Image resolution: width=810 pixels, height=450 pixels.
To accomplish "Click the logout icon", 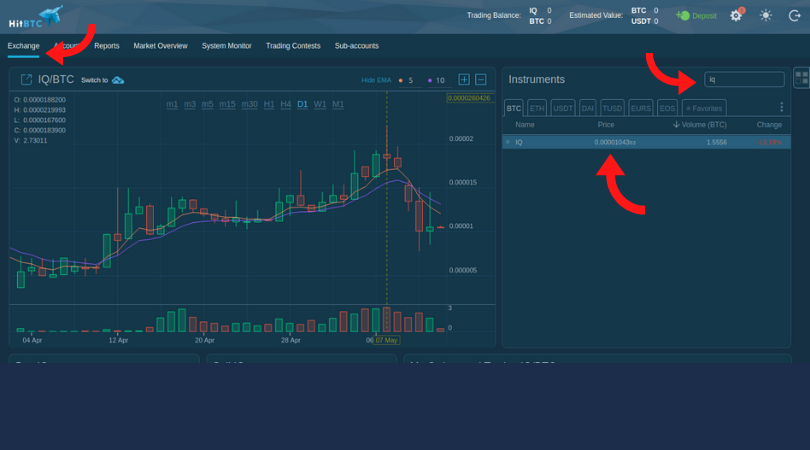I will coord(795,15).
